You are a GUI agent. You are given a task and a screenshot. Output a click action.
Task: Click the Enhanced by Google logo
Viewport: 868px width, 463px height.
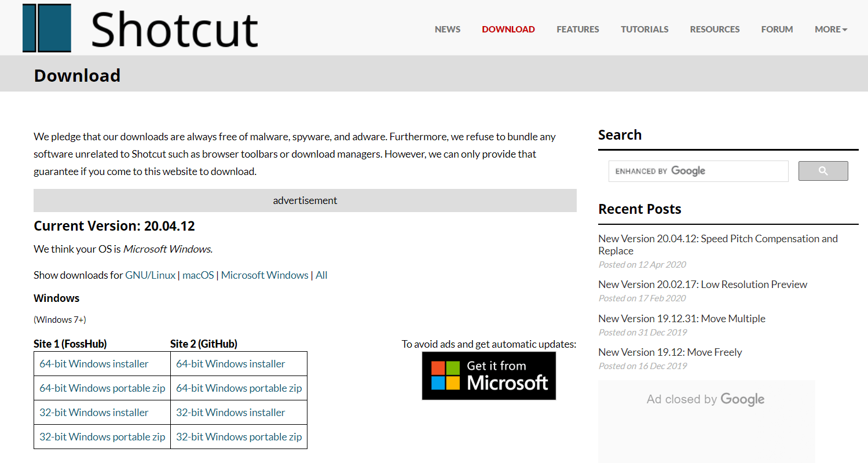coord(660,170)
